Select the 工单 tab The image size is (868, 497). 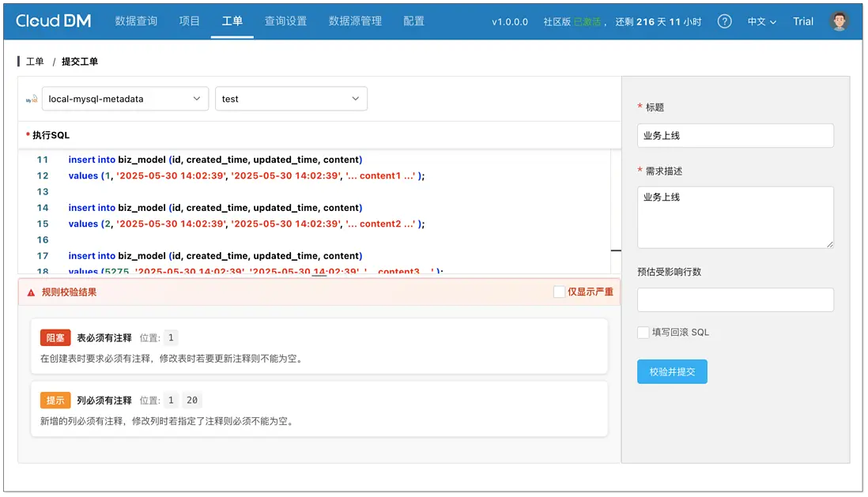[x=232, y=21]
